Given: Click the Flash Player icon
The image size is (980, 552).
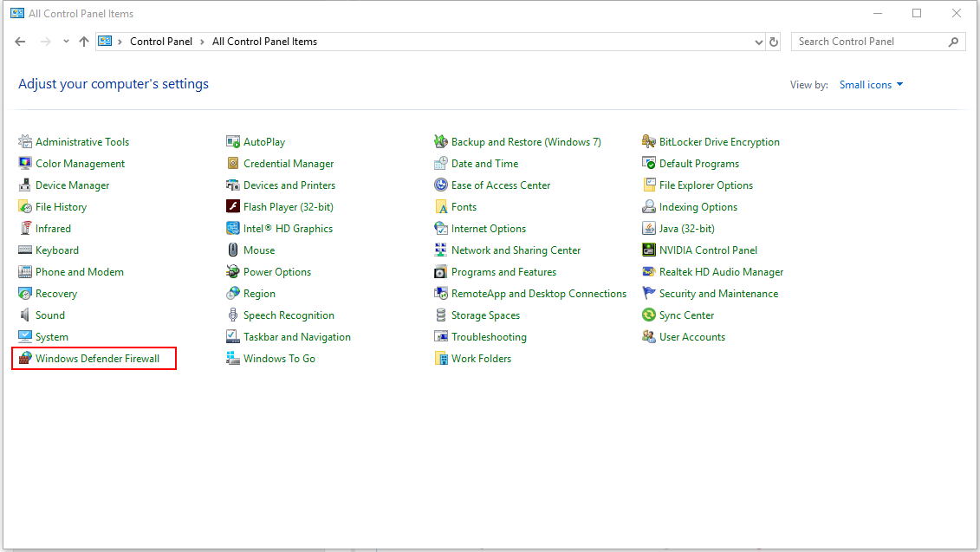Looking at the screenshot, I should [233, 207].
